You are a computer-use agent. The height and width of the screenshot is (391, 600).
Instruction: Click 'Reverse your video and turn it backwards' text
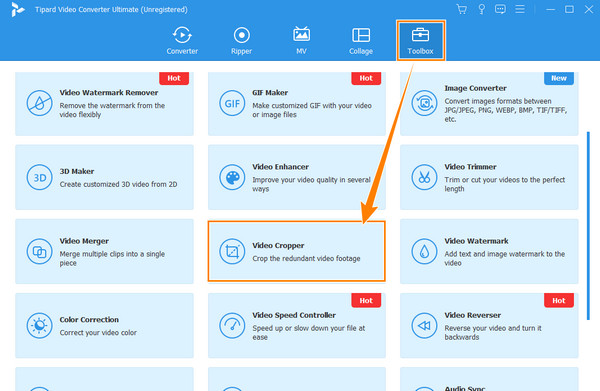click(x=493, y=333)
